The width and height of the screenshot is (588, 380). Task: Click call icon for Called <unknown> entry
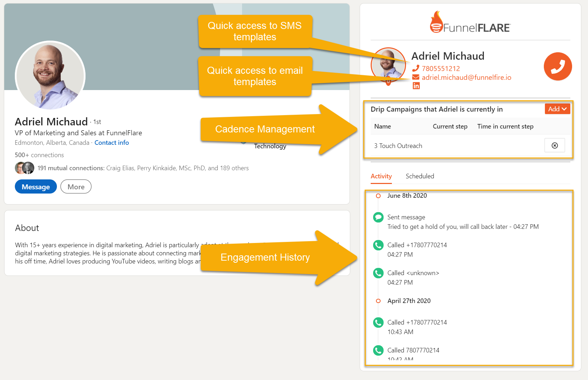tap(378, 273)
